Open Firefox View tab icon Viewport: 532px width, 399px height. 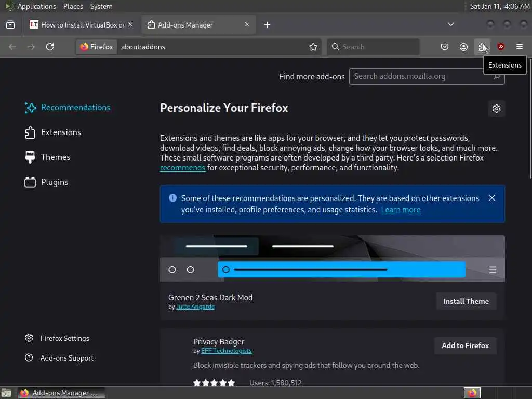(10, 25)
